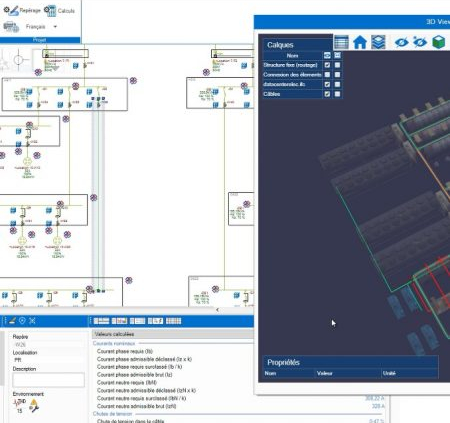The height and width of the screenshot is (423, 450).
Task: Go to home view in 3D viewer
Action: tap(360, 42)
